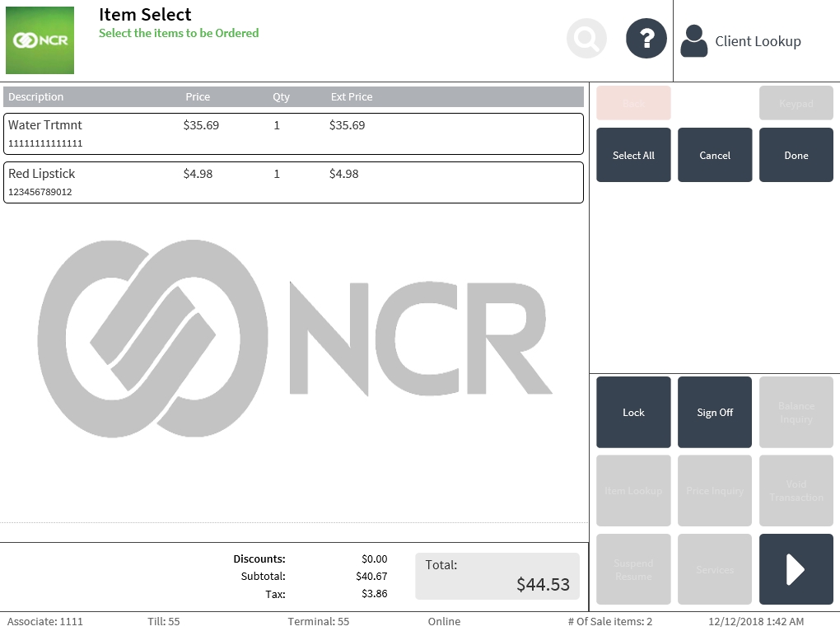Click barcode 11111111111111

click(x=45, y=143)
